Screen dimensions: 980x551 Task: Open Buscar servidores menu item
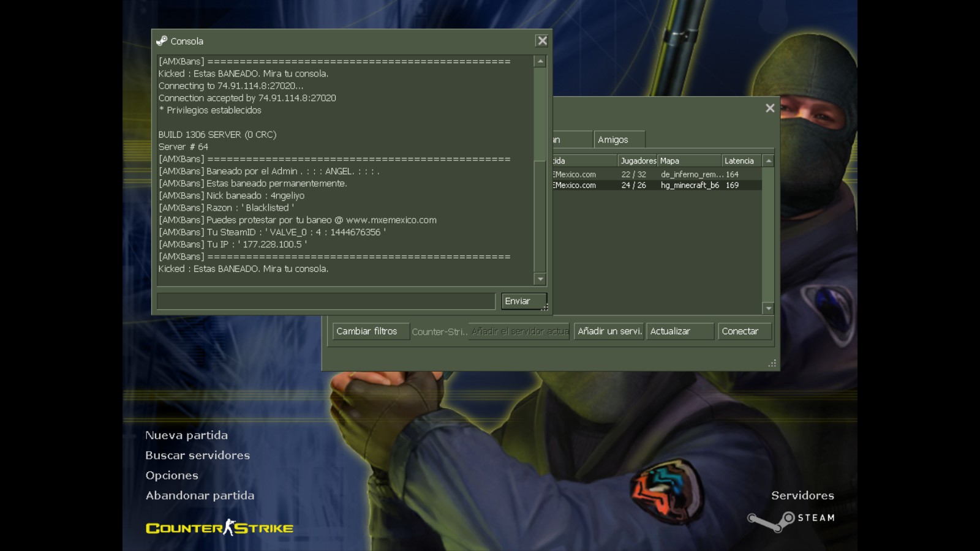click(197, 455)
